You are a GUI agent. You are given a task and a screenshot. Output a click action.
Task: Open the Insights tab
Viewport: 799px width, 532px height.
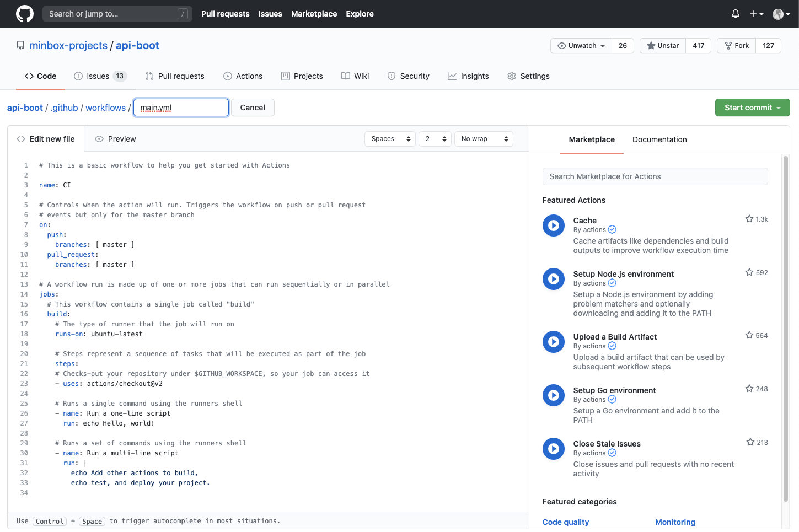pos(468,76)
